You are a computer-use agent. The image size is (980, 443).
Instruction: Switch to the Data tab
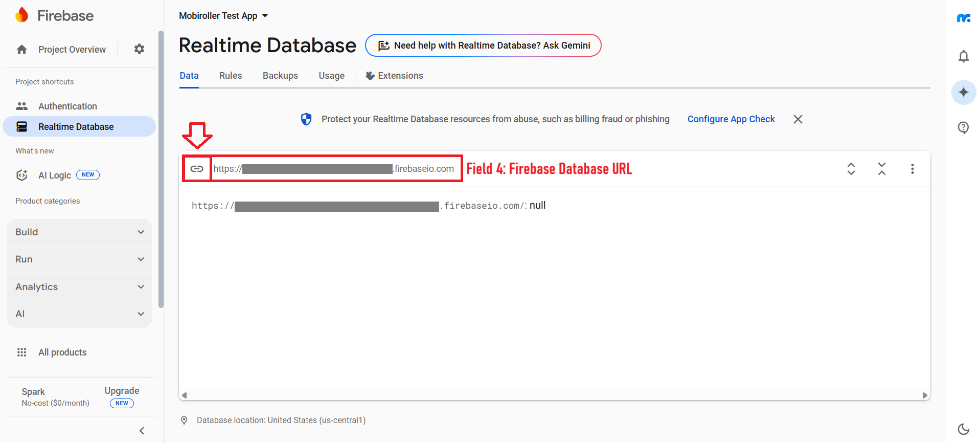pos(189,76)
